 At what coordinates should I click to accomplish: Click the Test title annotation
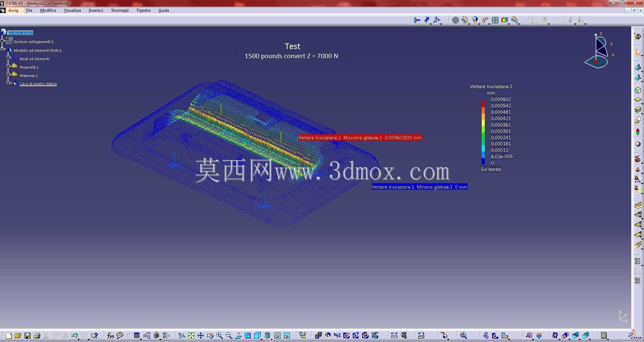292,46
